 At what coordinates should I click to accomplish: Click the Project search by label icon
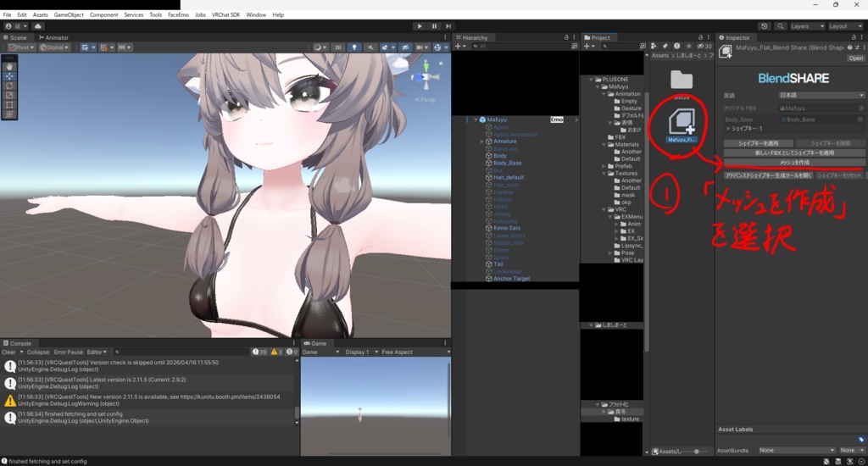pyautogui.click(x=665, y=47)
